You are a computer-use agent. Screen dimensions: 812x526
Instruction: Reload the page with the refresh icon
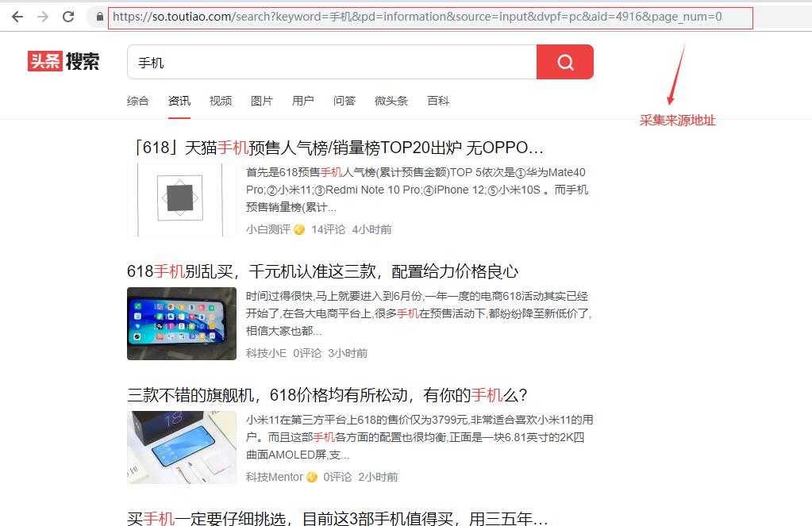68,17
